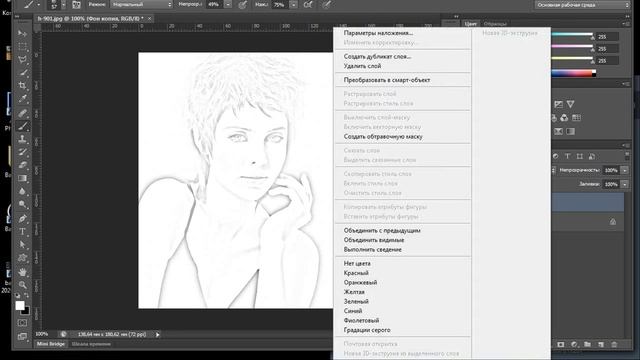The height and width of the screenshot is (360, 640).
Task: Choose Объединить видимые
Action: click(373, 240)
